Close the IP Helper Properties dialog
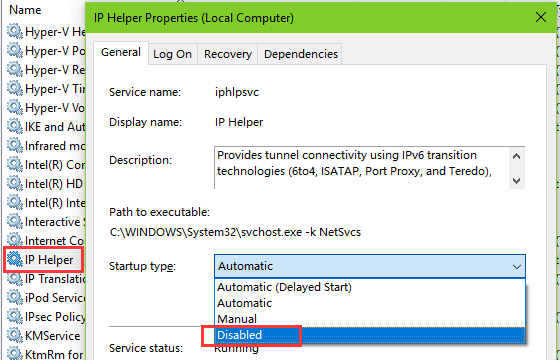This screenshot has width=560, height=360. [x=541, y=17]
